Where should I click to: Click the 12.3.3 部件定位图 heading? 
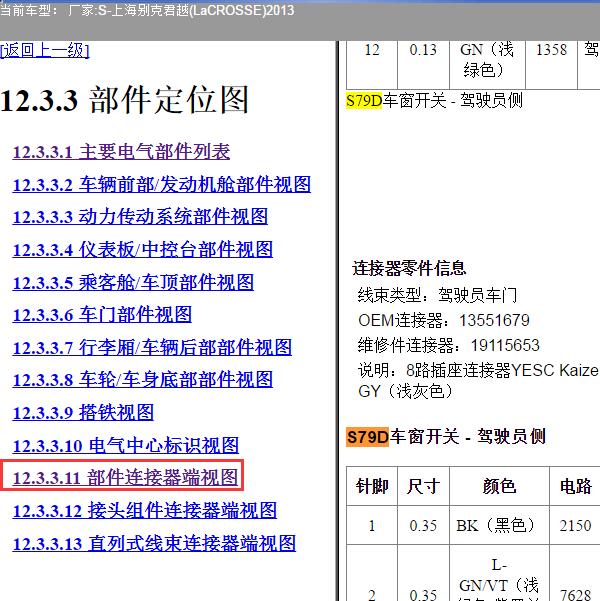[x=124, y=100]
